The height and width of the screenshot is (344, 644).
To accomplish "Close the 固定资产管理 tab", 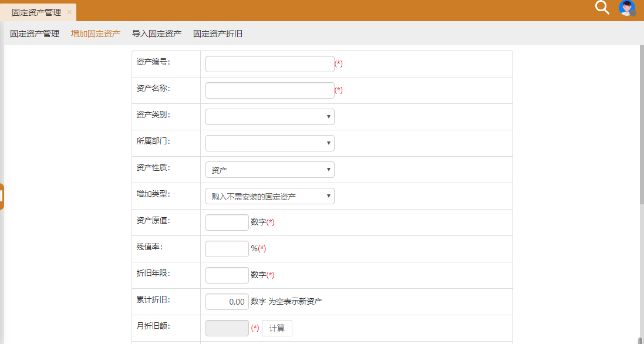I will tap(69, 12).
